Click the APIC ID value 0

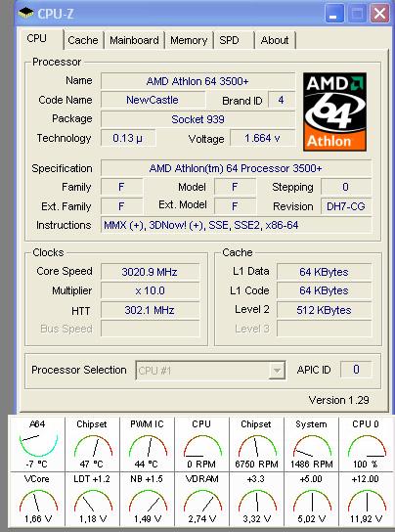(356, 370)
